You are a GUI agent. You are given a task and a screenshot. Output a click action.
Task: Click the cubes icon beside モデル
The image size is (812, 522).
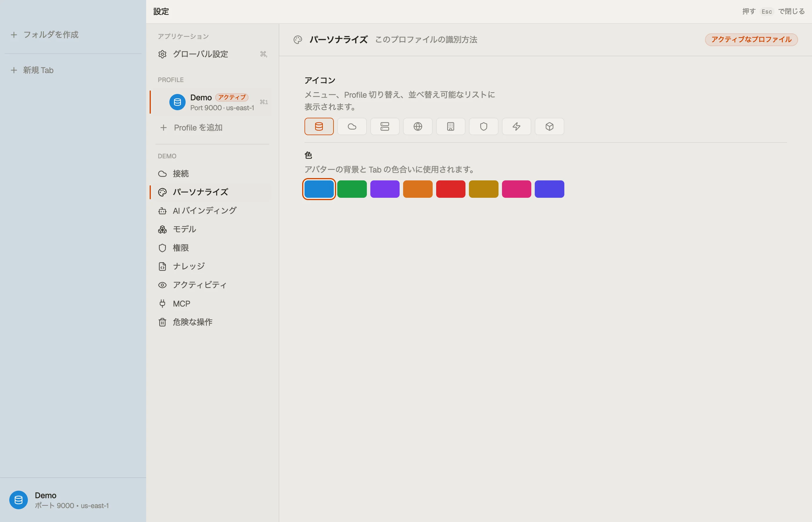(162, 229)
